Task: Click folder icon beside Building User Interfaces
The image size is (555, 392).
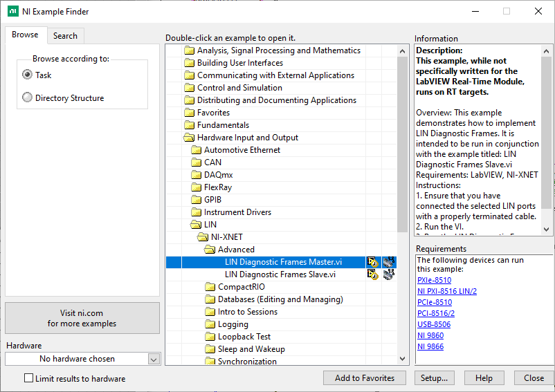Action: click(190, 63)
